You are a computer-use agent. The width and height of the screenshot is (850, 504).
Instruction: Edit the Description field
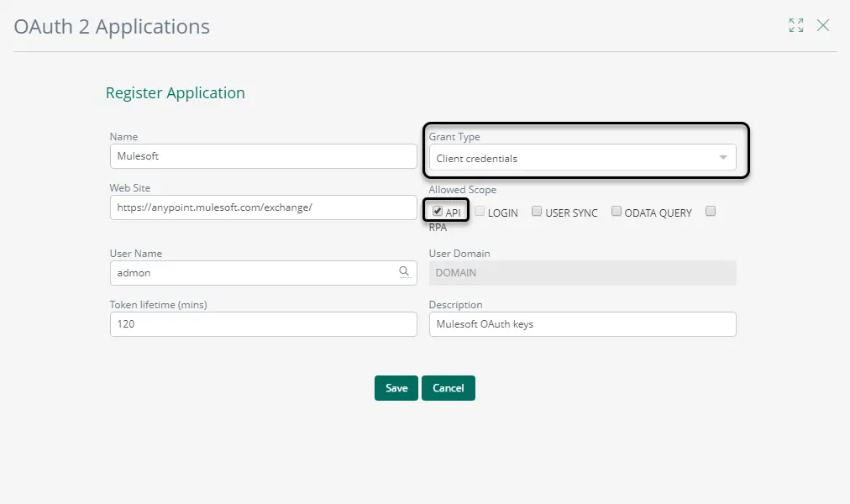tap(582, 324)
